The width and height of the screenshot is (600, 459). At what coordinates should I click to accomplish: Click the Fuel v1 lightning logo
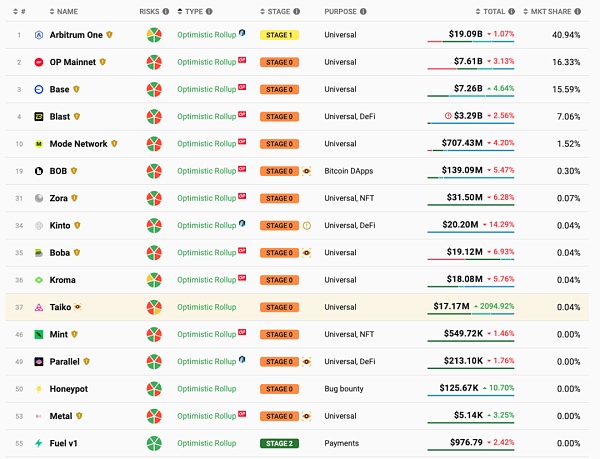click(x=39, y=443)
